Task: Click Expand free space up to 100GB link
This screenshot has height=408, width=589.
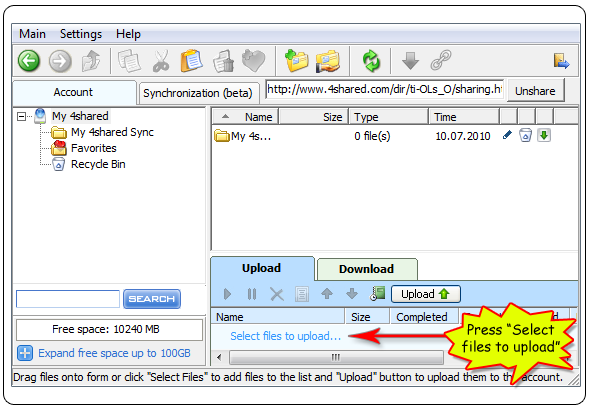Action: [114, 353]
